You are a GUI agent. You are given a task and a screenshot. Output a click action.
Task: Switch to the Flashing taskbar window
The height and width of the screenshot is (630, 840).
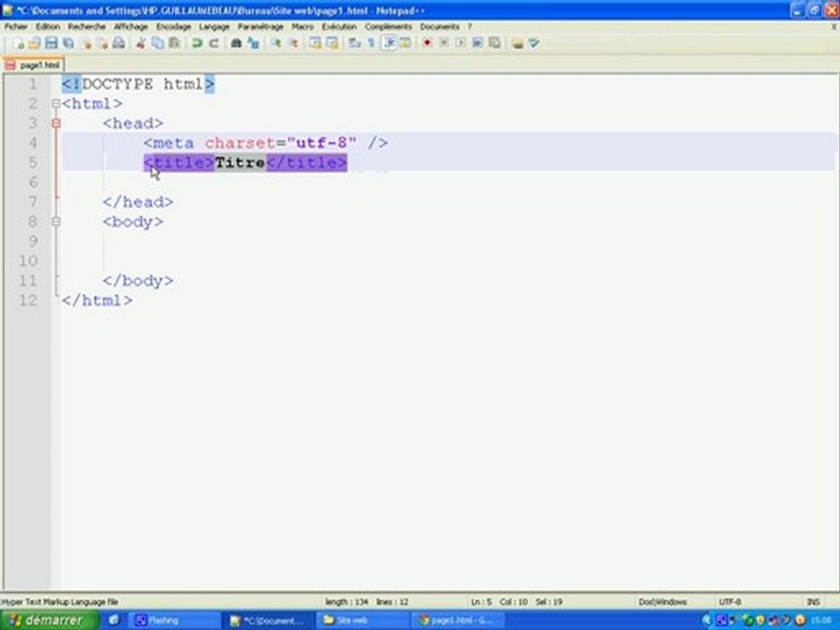pos(175,620)
